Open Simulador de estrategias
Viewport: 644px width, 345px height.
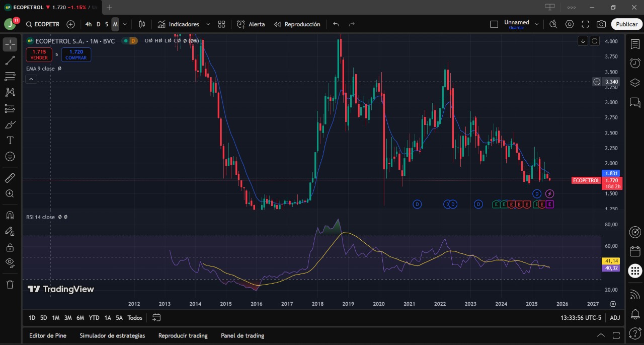click(x=112, y=335)
